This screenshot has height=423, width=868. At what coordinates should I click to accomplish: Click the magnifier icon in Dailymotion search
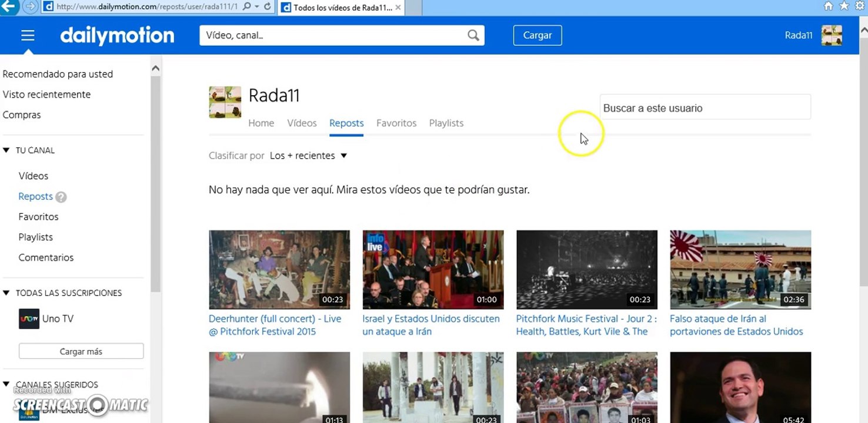tap(473, 35)
